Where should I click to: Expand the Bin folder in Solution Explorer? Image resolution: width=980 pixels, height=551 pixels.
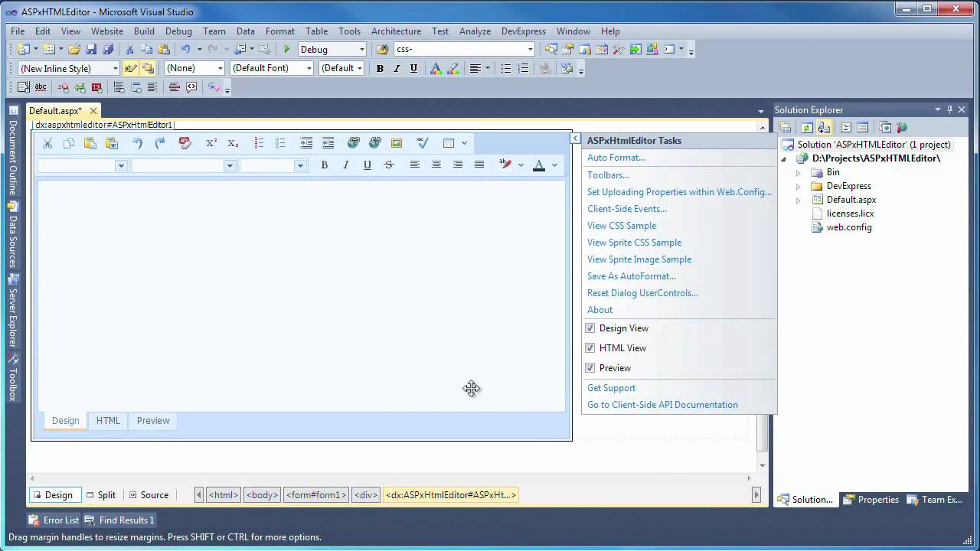point(798,172)
